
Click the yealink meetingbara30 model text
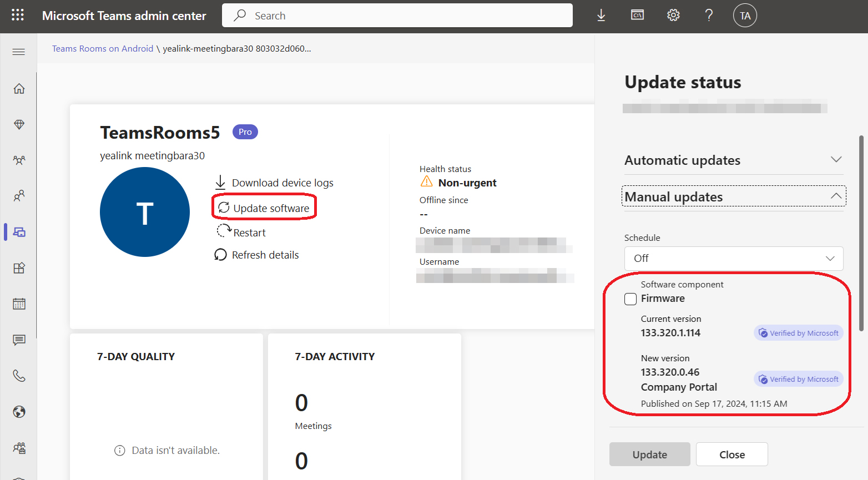coord(152,156)
